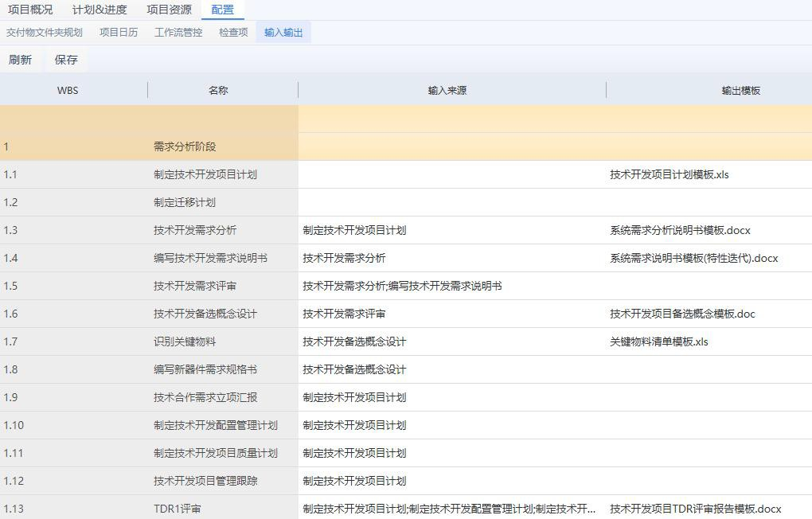Select the 配置 tab

point(223,10)
